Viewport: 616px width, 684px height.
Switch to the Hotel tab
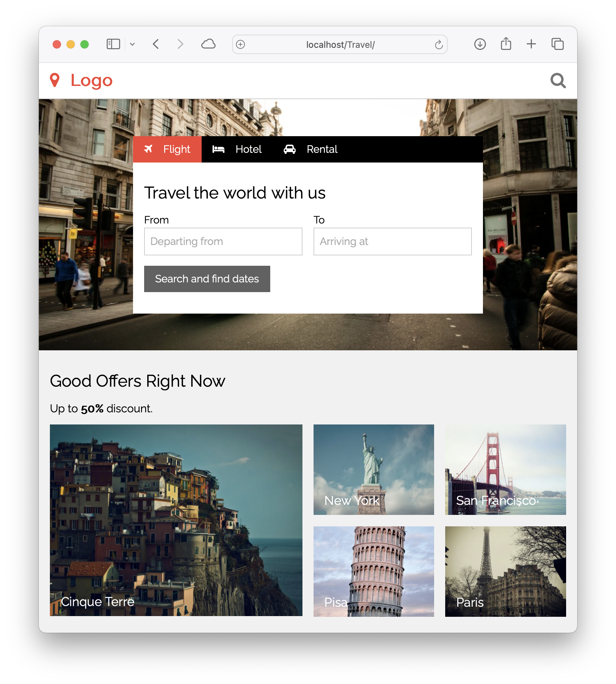(x=237, y=149)
